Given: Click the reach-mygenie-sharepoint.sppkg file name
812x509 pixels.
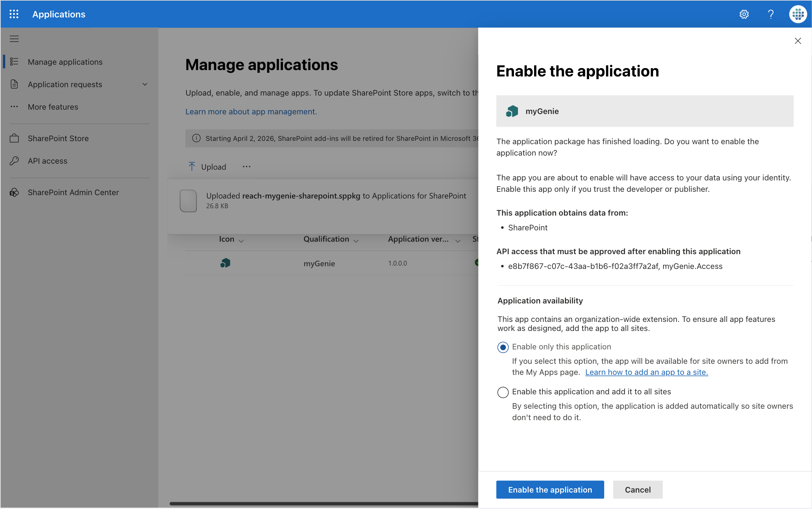Looking at the screenshot, I should tap(301, 195).
